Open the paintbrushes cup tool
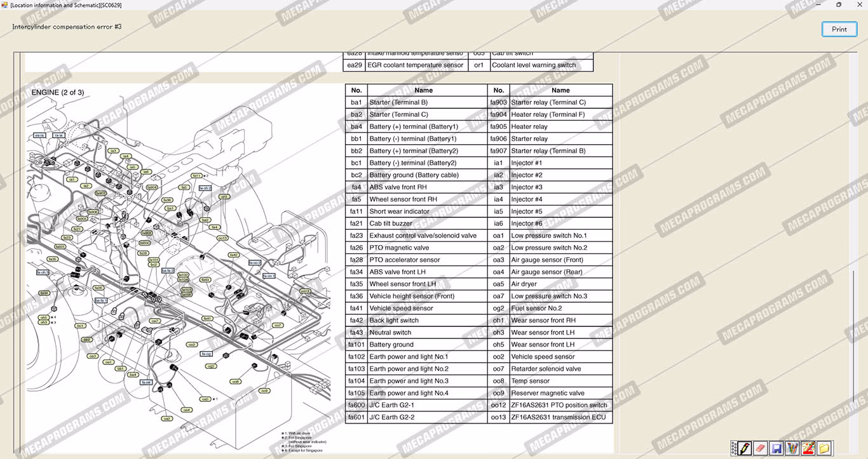The width and height of the screenshot is (868, 459). [x=792, y=448]
